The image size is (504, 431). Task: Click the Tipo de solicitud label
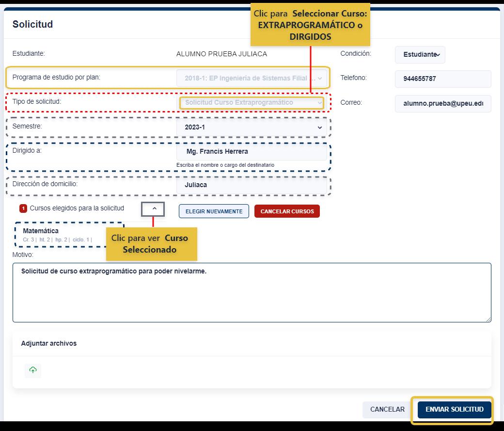click(x=37, y=102)
